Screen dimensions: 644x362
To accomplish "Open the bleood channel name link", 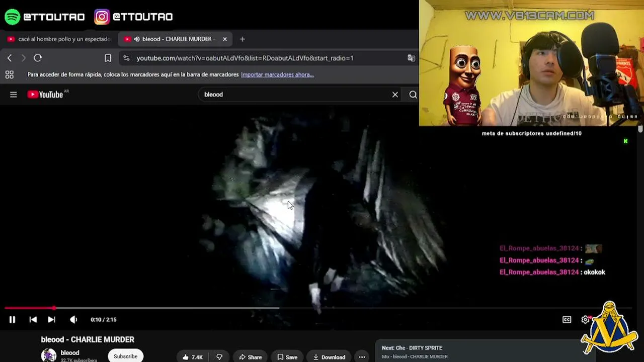I will click(x=70, y=352).
